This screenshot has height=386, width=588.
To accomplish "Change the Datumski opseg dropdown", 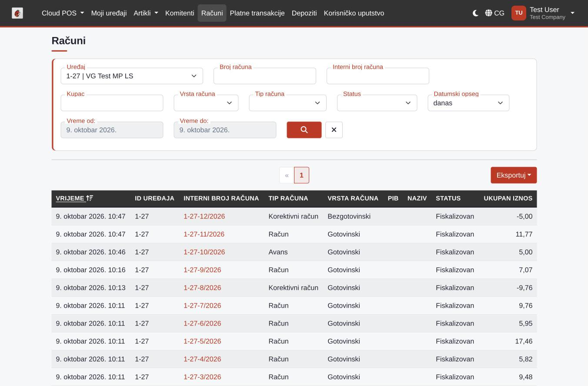I will (468, 103).
